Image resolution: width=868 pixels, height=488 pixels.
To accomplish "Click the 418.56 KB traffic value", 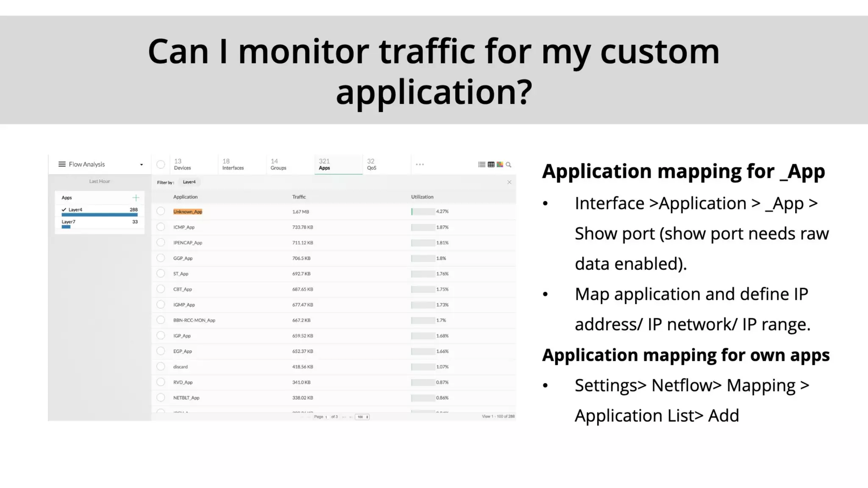I will [x=303, y=367].
